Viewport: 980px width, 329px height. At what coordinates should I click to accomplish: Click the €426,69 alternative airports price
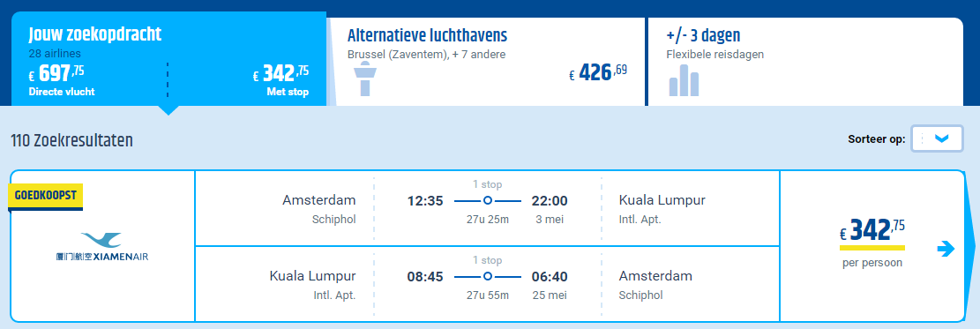pyautogui.click(x=598, y=72)
